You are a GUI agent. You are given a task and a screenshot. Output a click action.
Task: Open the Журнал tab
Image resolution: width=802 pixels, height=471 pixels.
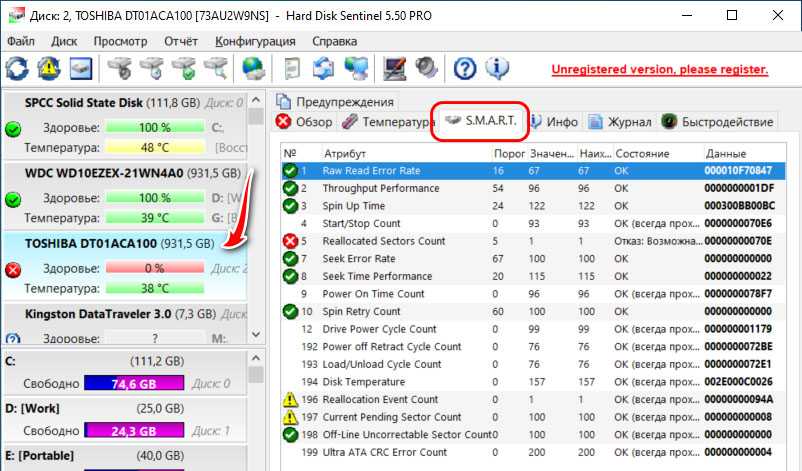[x=621, y=122]
